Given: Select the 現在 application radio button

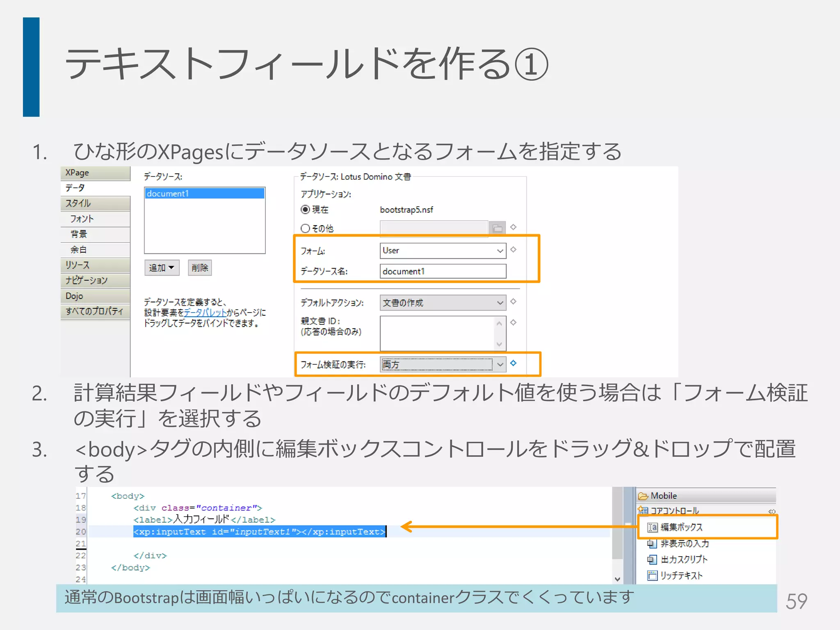Looking at the screenshot, I should pyautogui.click(x=305, y=210).
